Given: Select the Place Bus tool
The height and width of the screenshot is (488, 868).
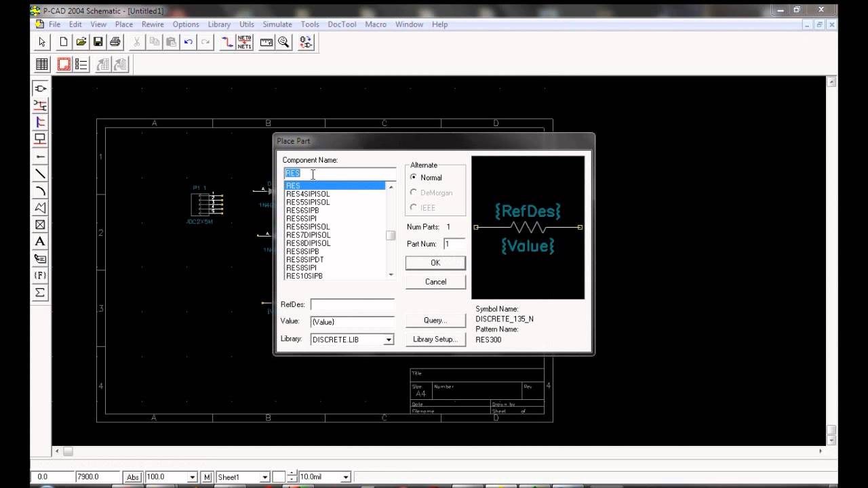Looking at the screenshot, I should (x=40, y=122).
